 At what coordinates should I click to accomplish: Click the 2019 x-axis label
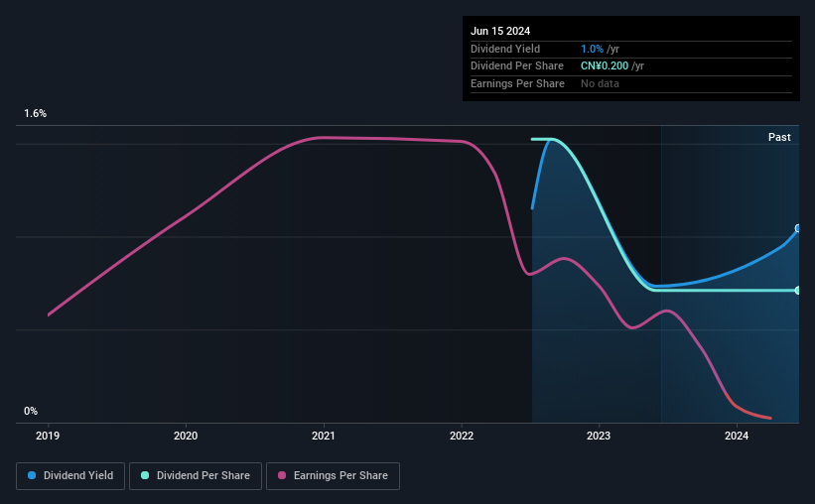point(48,436)
